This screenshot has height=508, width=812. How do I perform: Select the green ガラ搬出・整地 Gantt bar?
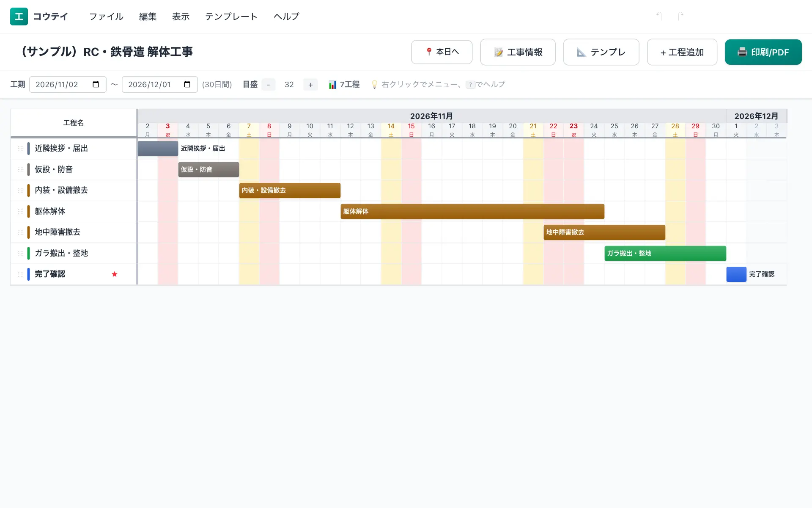point(665,253)
